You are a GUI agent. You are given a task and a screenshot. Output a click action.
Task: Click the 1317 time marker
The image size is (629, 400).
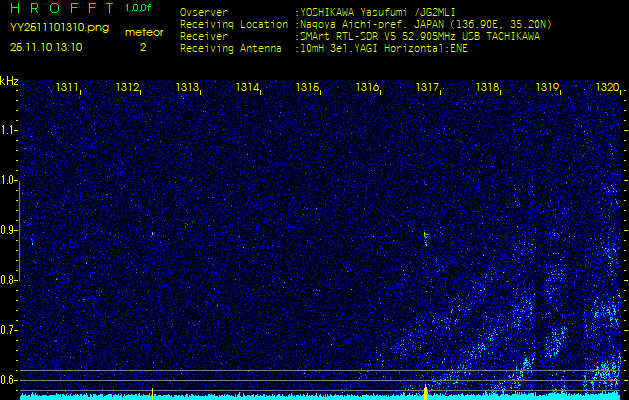pyautogui.click(x=427, y=88)
